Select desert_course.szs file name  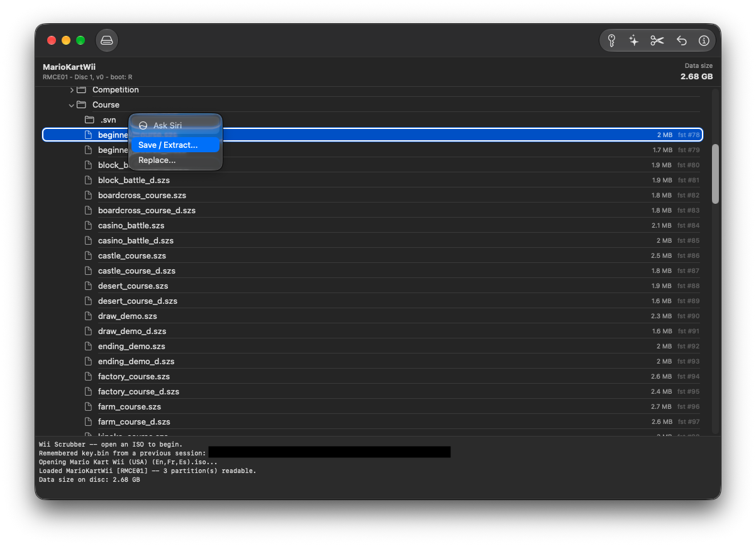tap(133, 286)
